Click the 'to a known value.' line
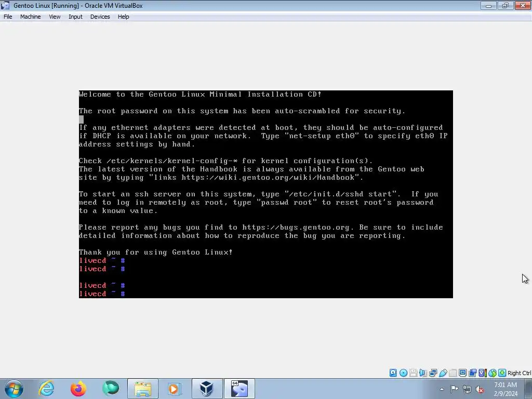Screen dimensions: 532x399 (x=118, y=211)
